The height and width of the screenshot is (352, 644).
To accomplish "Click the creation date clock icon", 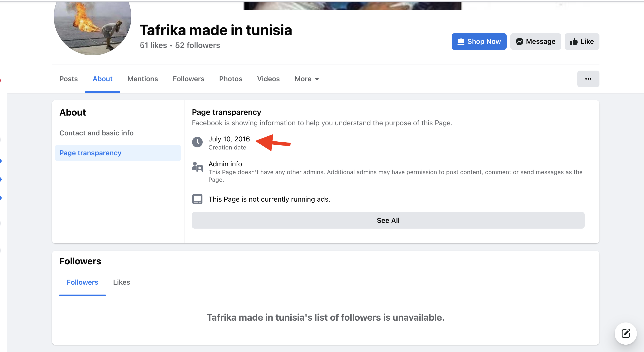I will tap(197, 142).
